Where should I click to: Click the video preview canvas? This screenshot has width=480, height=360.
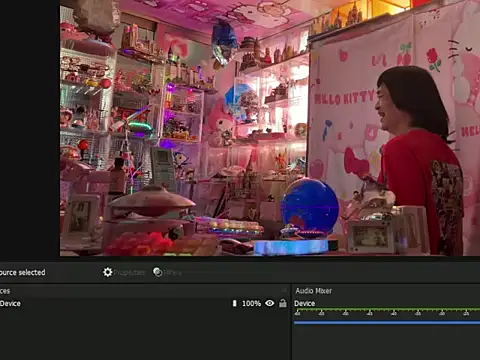click(x=270, y=128)
